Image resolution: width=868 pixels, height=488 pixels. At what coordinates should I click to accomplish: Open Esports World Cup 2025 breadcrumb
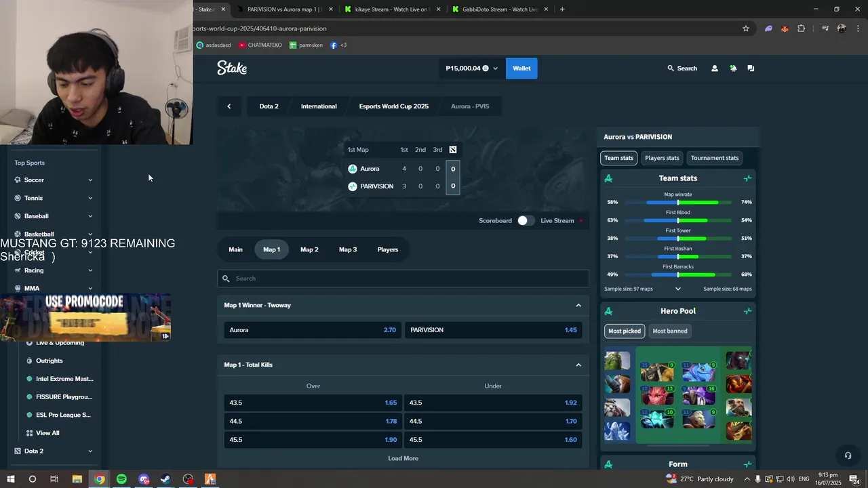click(394, 106)
